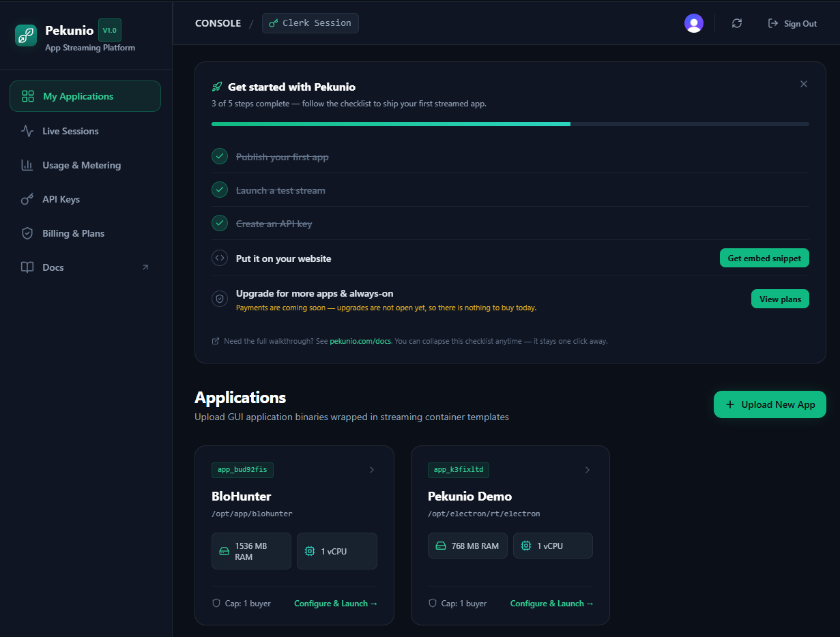
Task: Click the checkmark for Launch a test stream
Action: point(220,190)
